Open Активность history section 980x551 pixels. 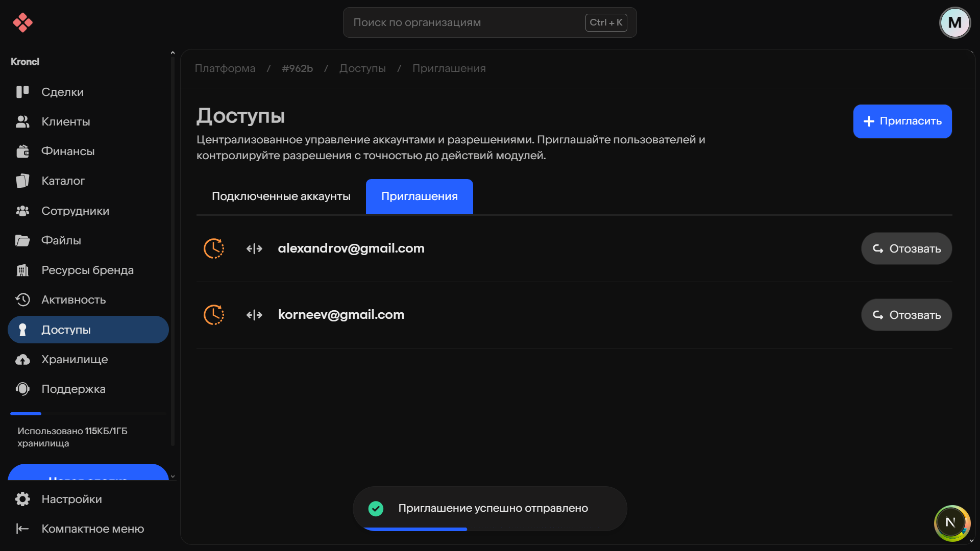click(x=73, y=299)
